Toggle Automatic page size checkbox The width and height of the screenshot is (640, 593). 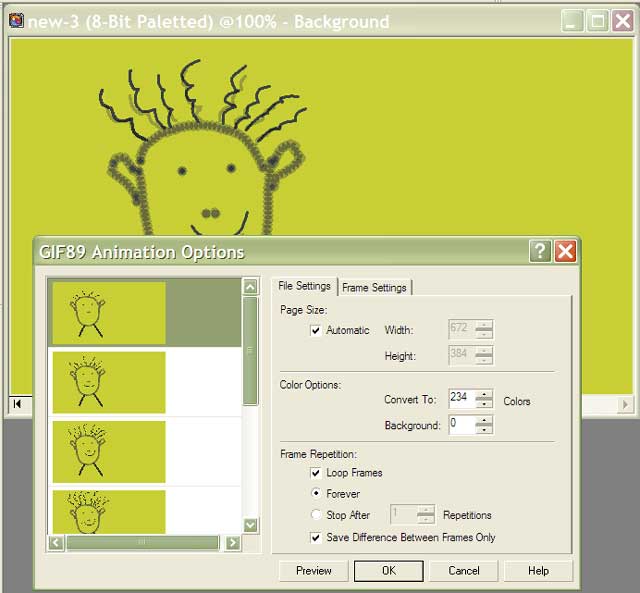click(x=316, y=330)
